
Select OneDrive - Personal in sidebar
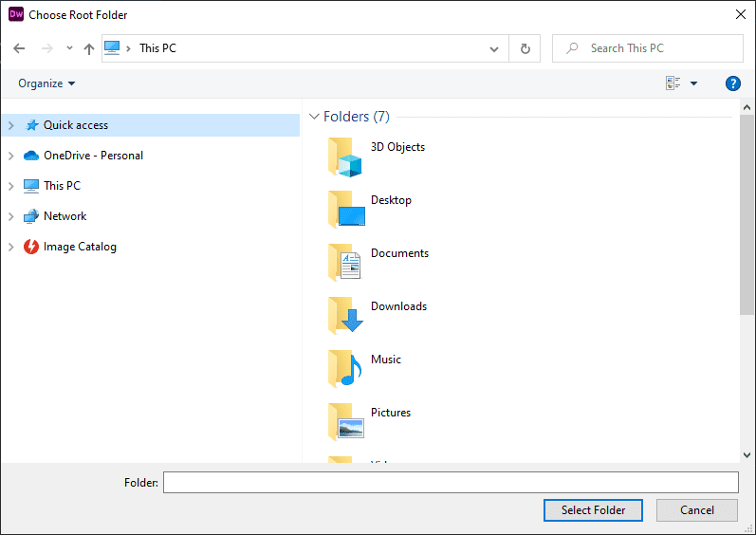tap(93, 156)
